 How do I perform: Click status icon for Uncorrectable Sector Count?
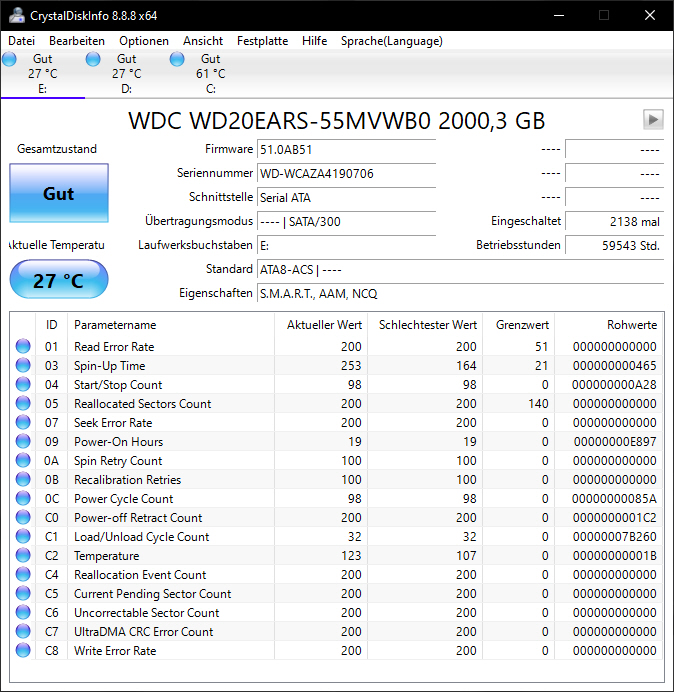click(x=23, y=612)
